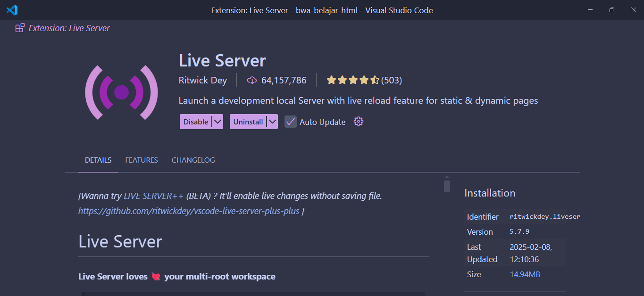Switch to the FEATURES tab

[142, 160]
